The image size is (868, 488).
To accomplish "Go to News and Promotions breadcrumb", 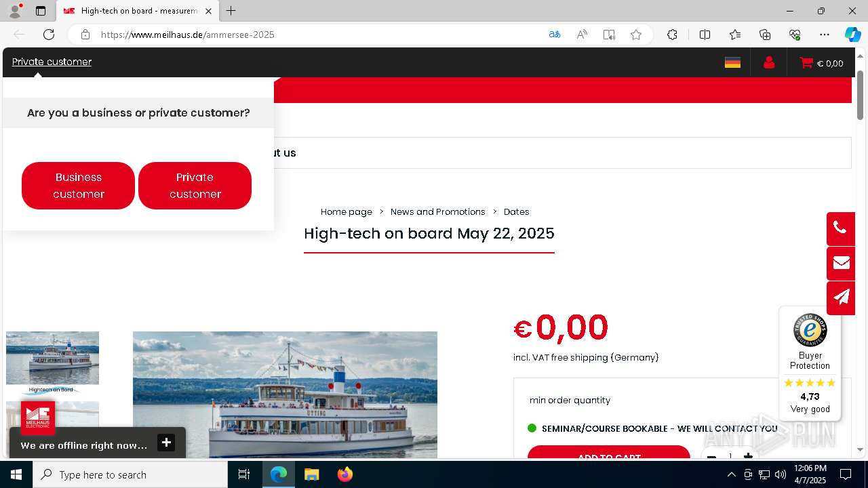I will (438, 211).
